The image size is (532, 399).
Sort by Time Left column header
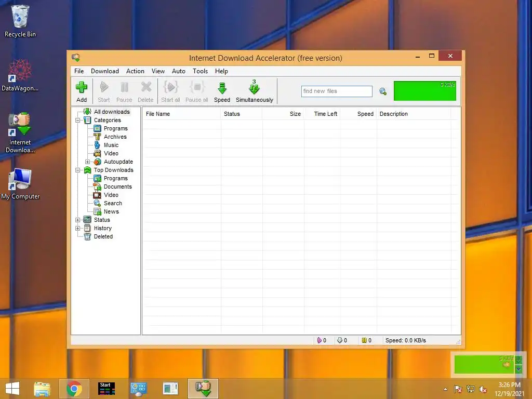pos(322,114)
